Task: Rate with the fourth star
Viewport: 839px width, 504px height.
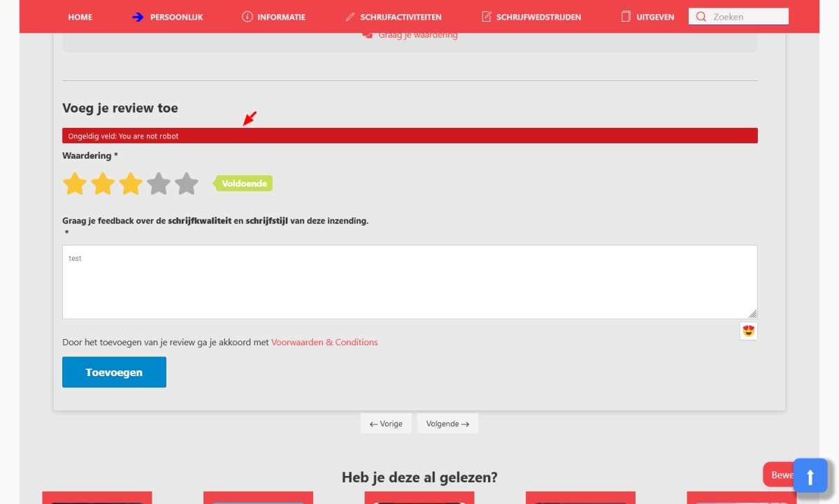Action: tap(159, 184)
